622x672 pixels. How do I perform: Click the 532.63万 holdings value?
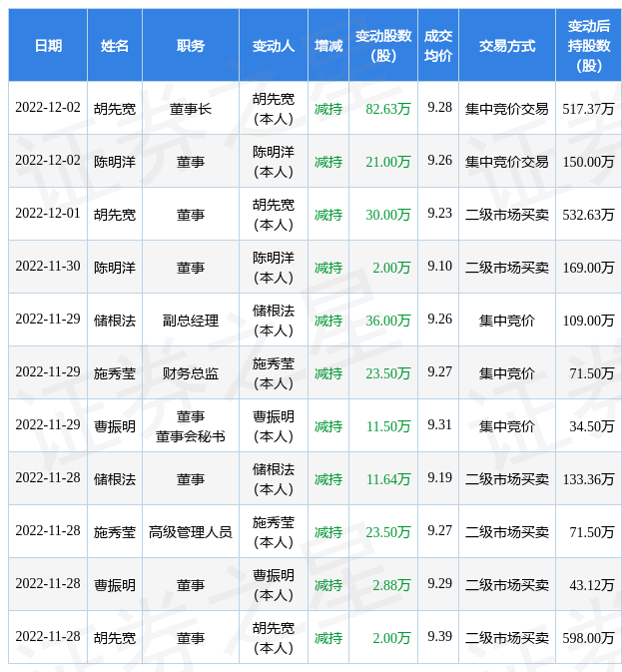coord(589,215)
